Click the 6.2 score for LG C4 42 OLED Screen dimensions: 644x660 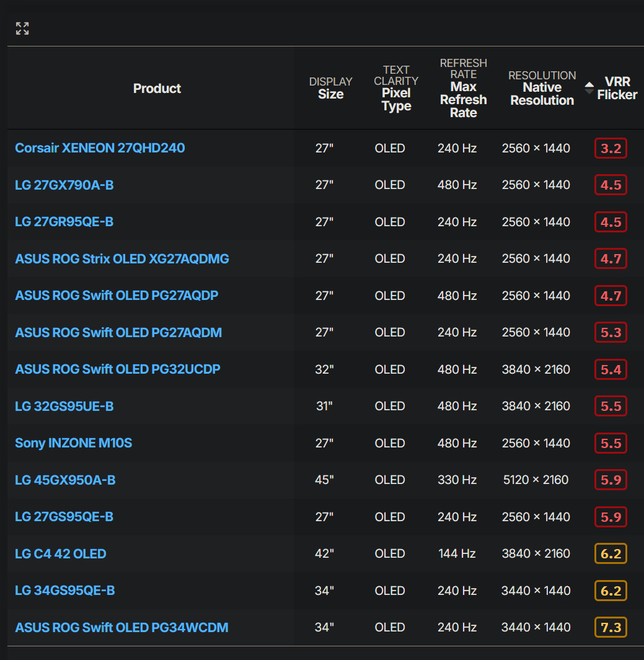[611, 554]
